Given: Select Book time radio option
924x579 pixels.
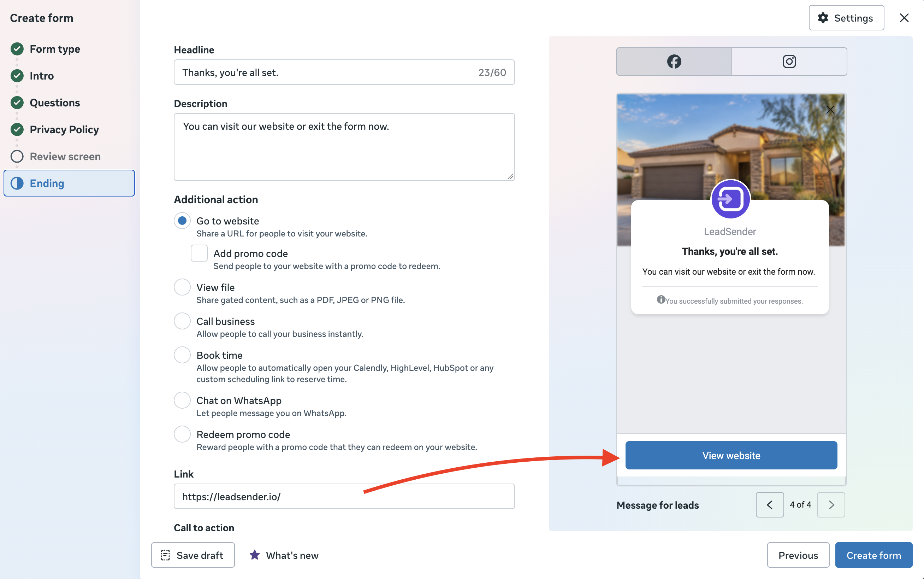Looking at the screenshot, I should point(182,355).
